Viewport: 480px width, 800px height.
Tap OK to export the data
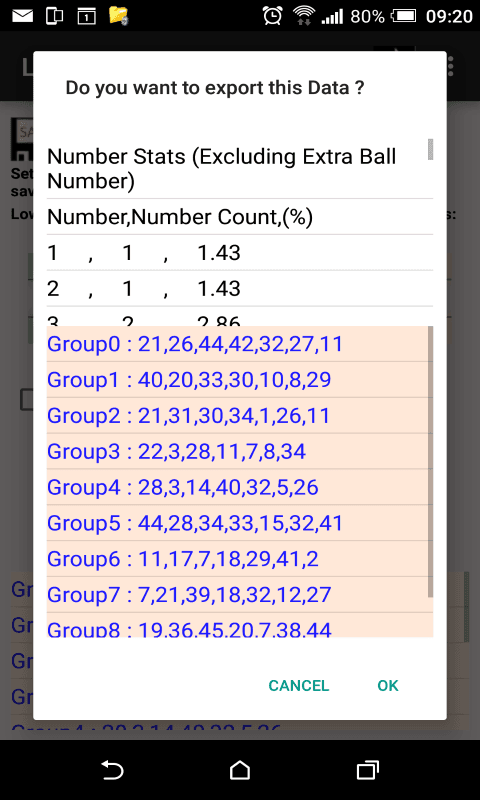(x=388, y=686)
